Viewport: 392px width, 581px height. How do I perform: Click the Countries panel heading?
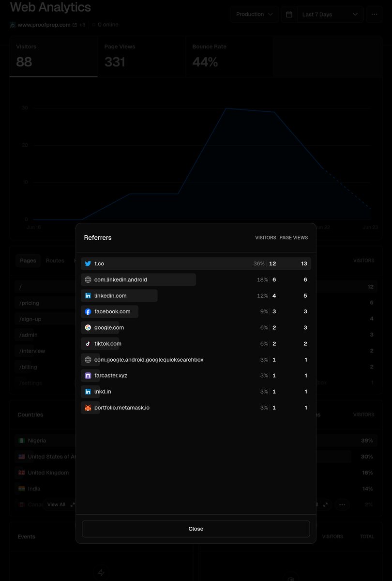[30, 414]
